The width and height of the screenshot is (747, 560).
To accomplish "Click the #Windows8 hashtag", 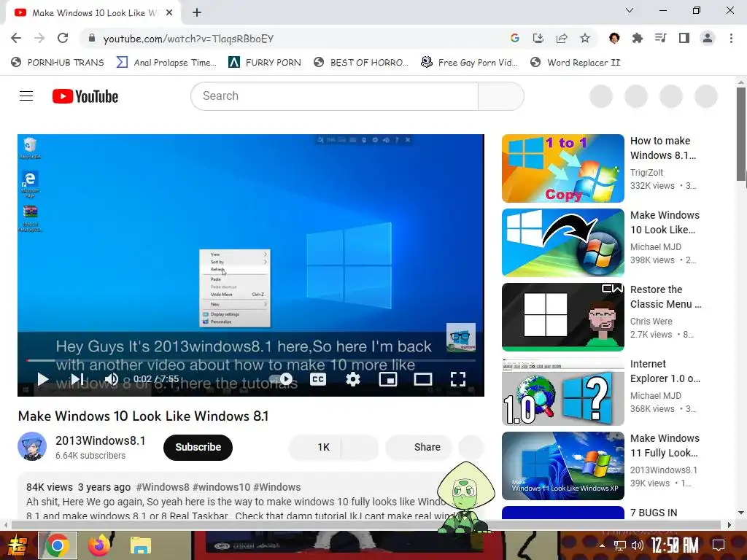I will (163, 487).
